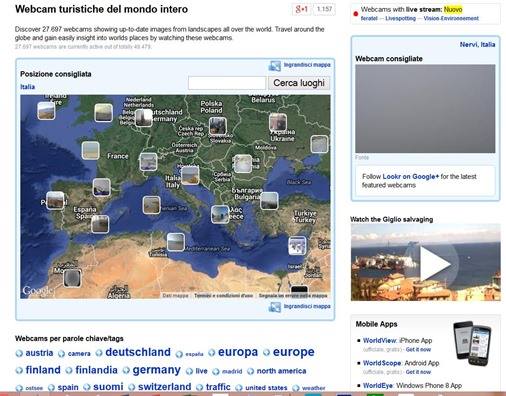
Task: Open the Nervi, Italia webcam link
Action: 477,44
